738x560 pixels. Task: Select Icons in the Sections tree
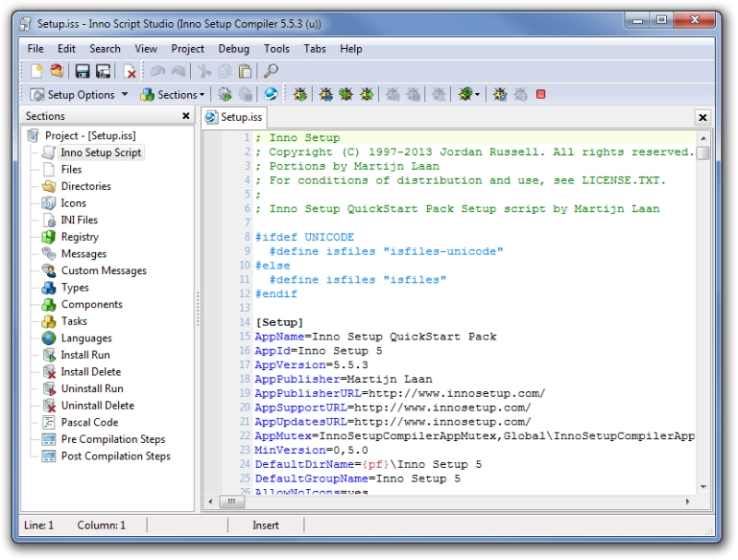[x=74, y=203]
